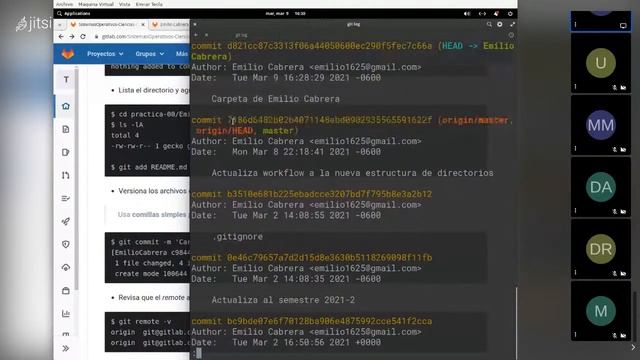Open the Issues icon in GitLab sidebar
The width and height of the screenshot is (640, 360).
tap(66, 152)
